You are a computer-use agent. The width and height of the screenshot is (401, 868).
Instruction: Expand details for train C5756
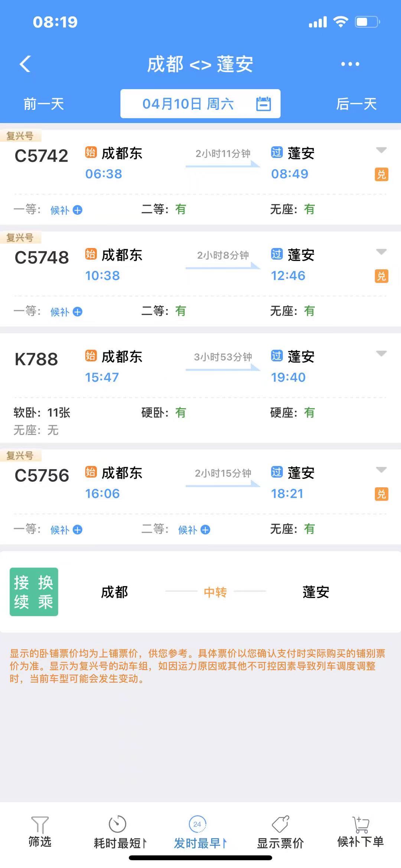click(x=381, y=470)
